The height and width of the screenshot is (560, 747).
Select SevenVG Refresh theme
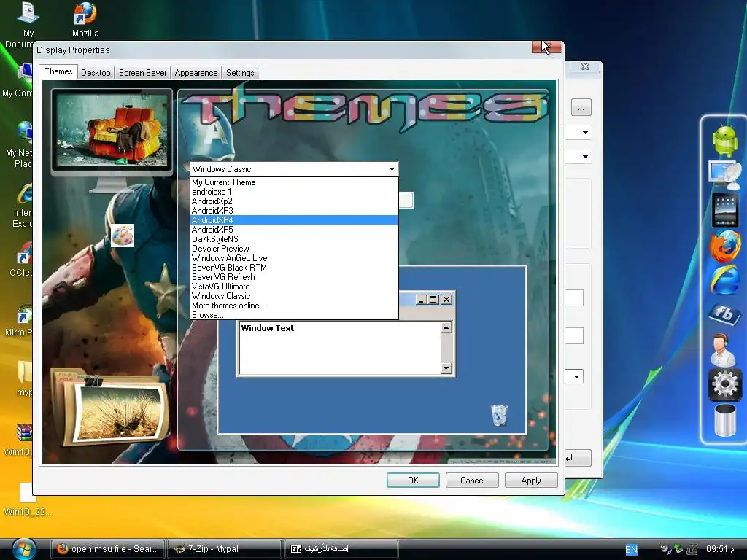pyautogui.click(x=295, y=277)
